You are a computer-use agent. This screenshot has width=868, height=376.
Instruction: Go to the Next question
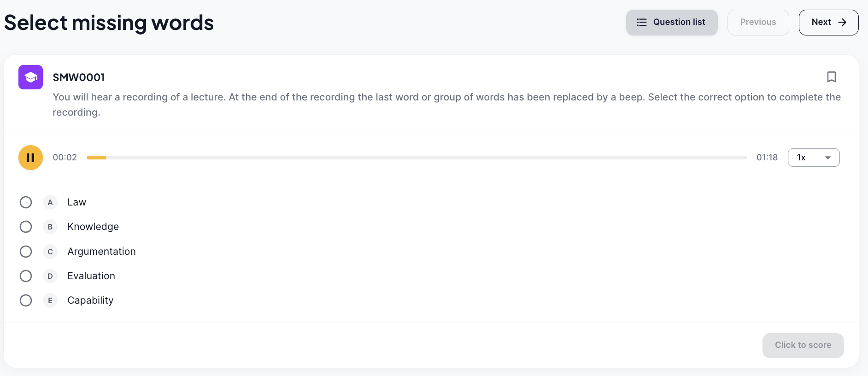tap(828, 22)
